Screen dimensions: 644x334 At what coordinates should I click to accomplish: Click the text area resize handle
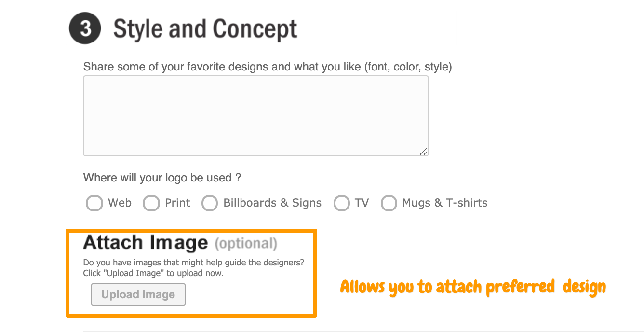coord(423,151)
